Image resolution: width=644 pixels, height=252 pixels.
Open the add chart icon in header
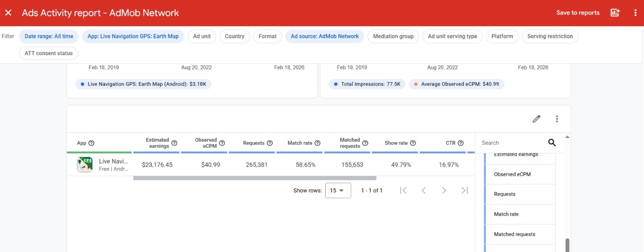pyautogui.click(x=615, y=13)
